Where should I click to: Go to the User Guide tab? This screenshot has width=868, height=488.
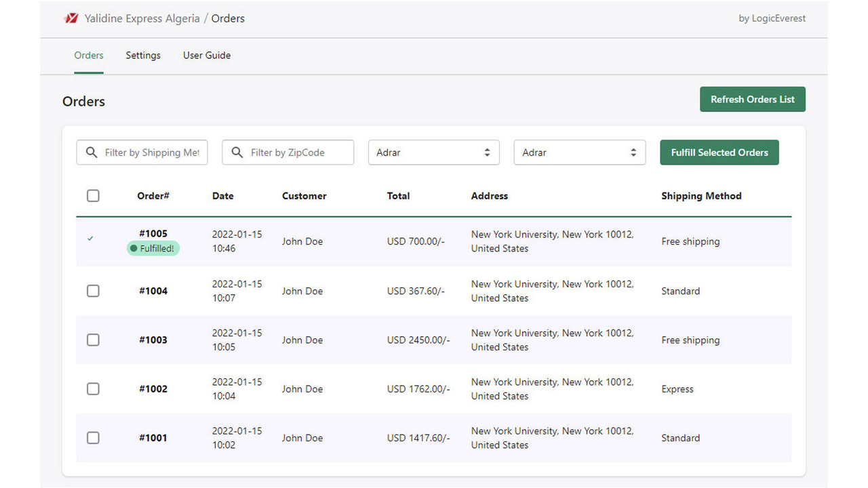point(207,56)
